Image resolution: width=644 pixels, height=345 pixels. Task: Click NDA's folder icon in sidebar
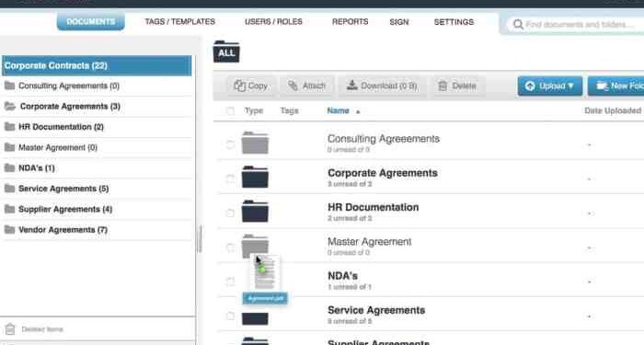(x=9, y=167)
